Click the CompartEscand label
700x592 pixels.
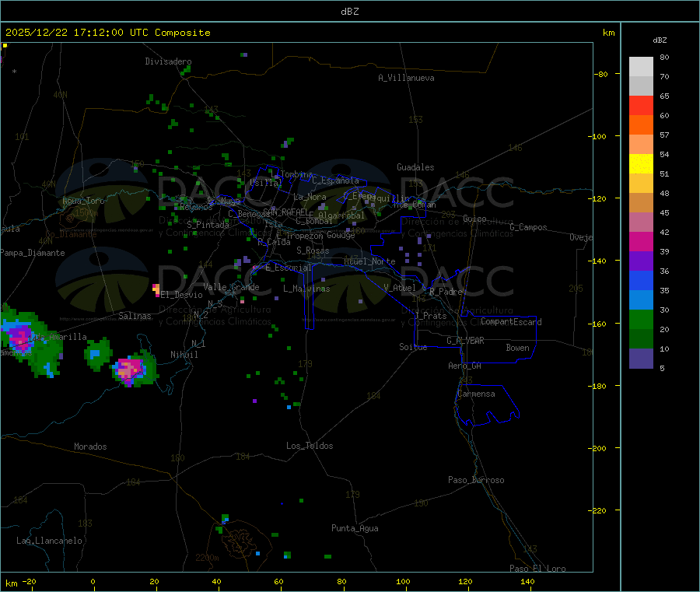512,322
